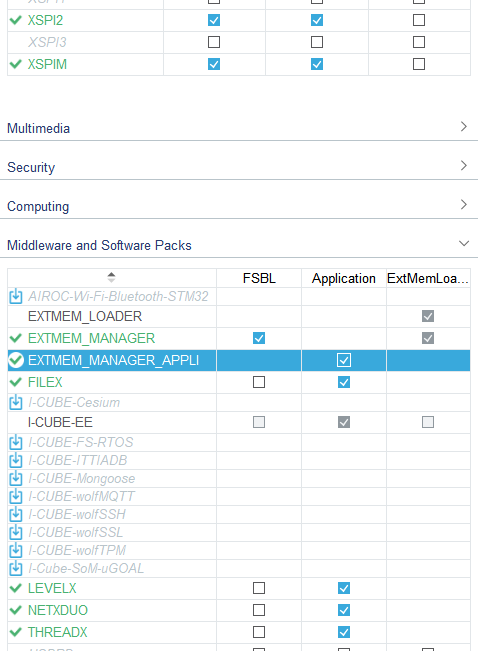Click the ExtMemLoa... column header
The image size is (478, 651).
(x=428, y=278)
